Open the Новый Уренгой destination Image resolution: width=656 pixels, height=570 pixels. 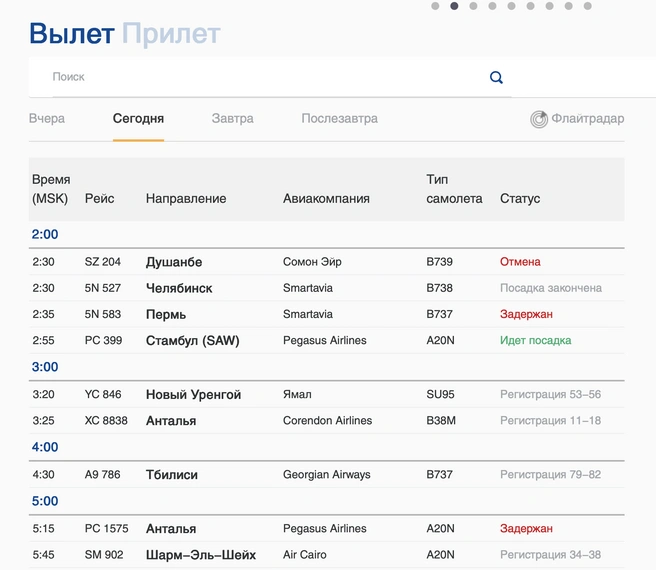coord(193,395)
